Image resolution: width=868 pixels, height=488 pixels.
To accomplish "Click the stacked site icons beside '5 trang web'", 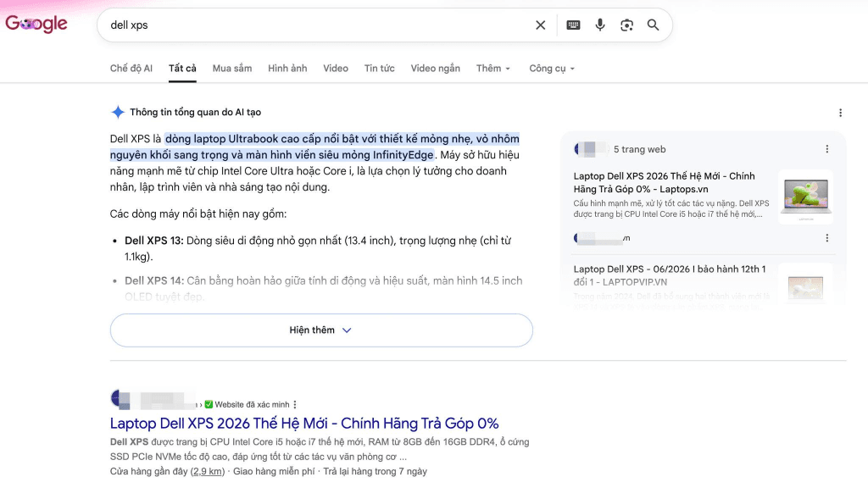I will [x=589, y=149].
